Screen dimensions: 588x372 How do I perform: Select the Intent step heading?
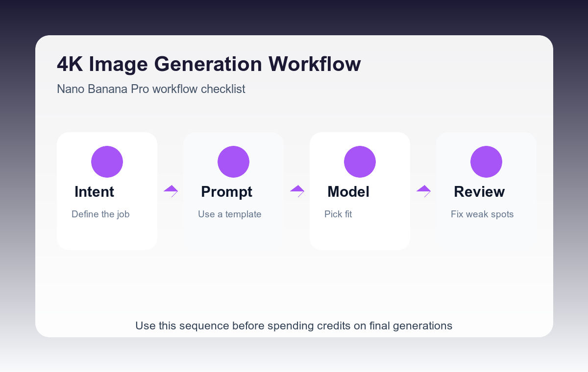(94, 192)
